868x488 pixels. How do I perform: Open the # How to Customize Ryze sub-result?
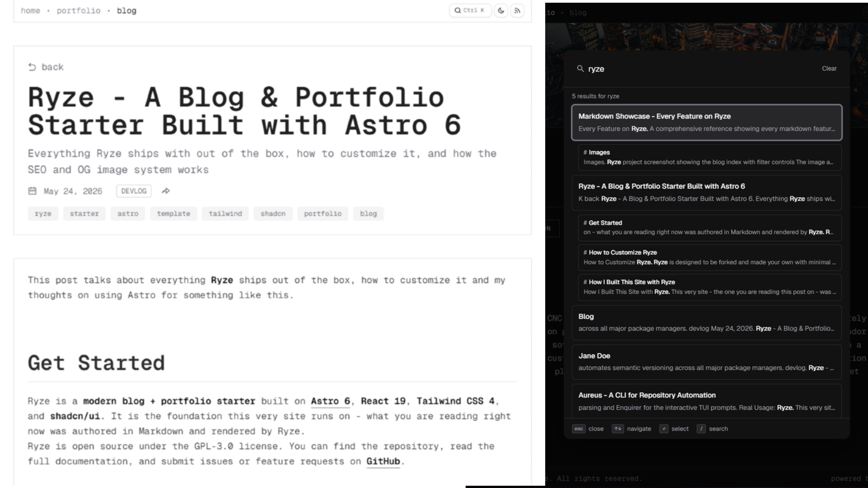(x=710, y=258)
